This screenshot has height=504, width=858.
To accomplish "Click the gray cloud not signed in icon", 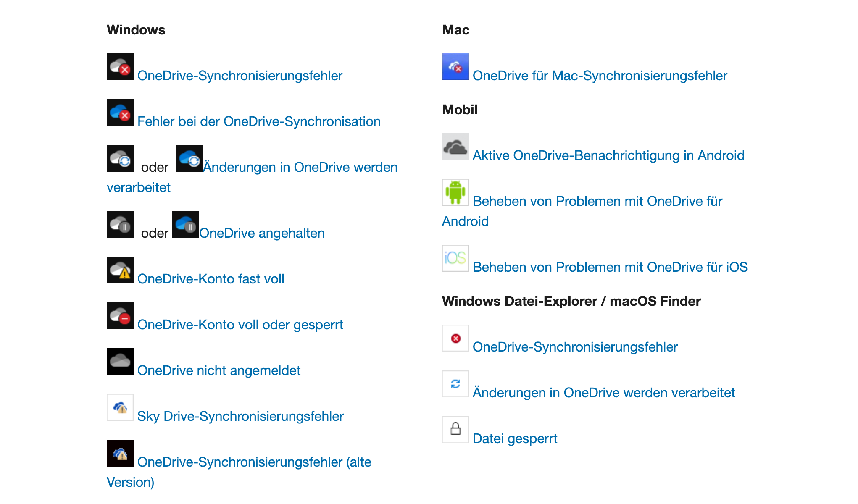I will click(120, 362).
